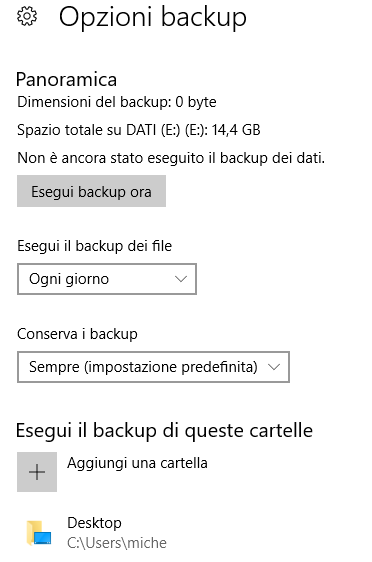Click the Conserva i backup label

coord(77,334)
